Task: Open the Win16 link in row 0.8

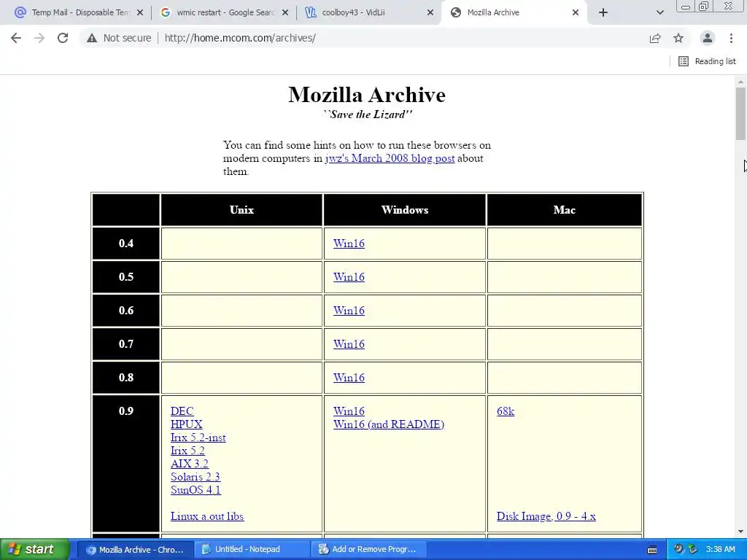Action: point(349,378)
